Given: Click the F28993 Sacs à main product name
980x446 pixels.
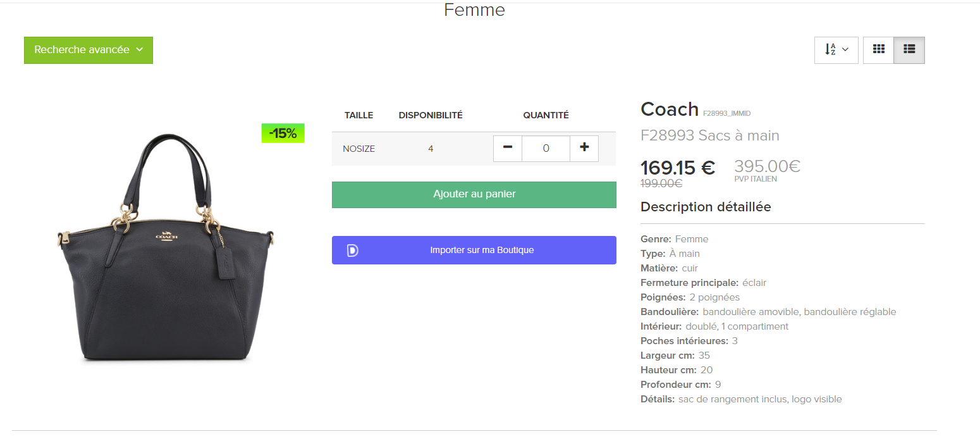Looking at the screenshot, I should tap(710, 135).
